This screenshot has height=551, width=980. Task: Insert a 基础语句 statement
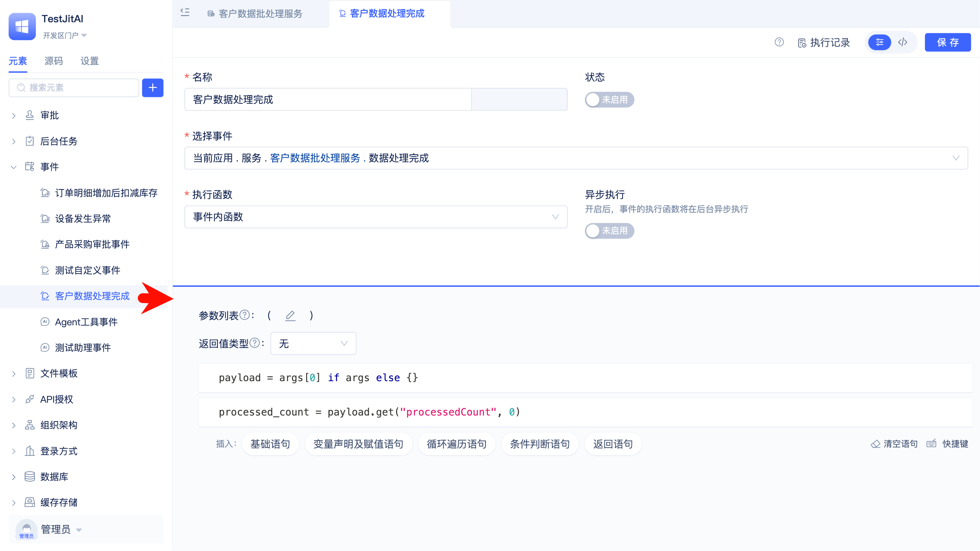tap(270, 444)
